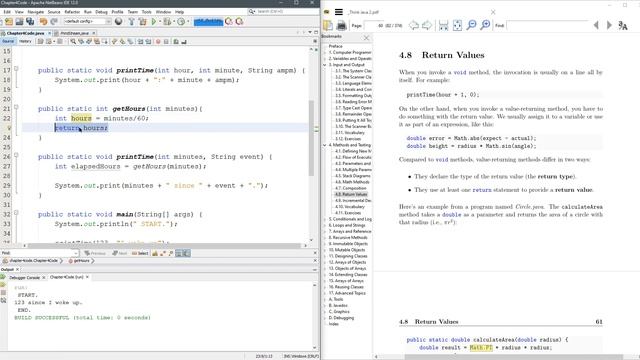Click the green rerun icon in Output panel
Image resolution: width=640 pixels, height=360 pixels.
point(3,277)
